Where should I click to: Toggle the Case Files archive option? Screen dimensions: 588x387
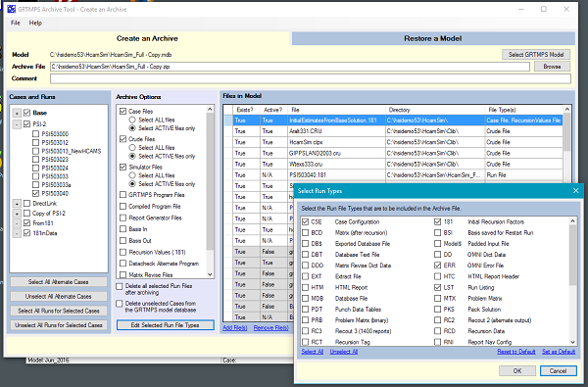(x=123, y=111)
